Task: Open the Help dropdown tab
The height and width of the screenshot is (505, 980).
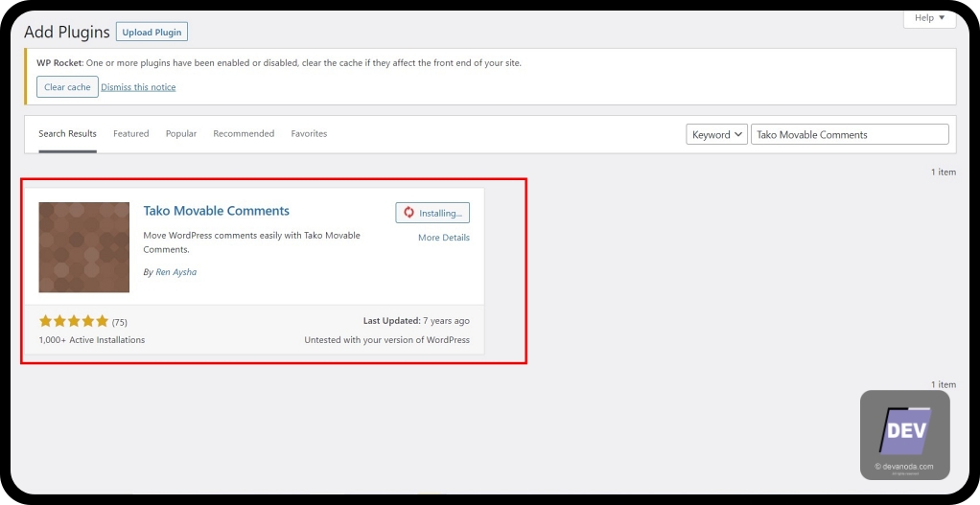Action: click(x=929, y=18)
